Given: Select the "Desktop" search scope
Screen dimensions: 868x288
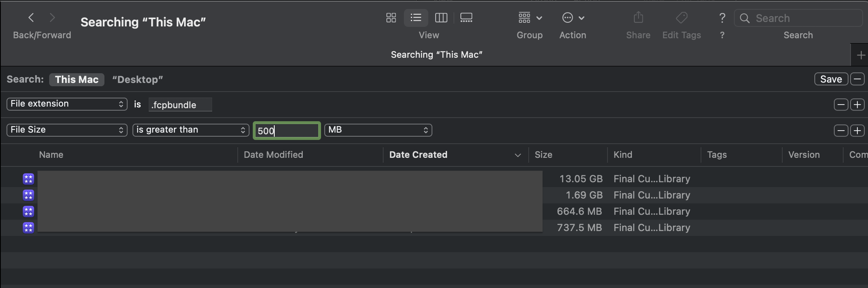Looking at the screenshot, I should pos(137,80).
